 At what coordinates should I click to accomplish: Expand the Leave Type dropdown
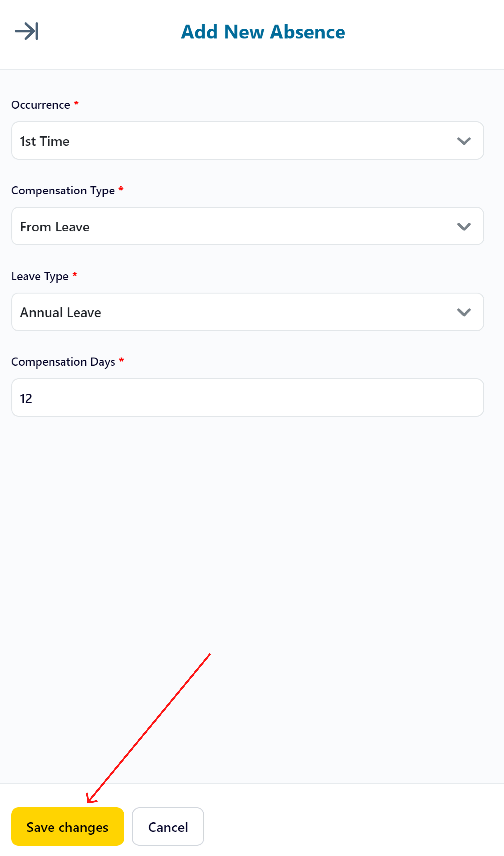tap(248, 312)
